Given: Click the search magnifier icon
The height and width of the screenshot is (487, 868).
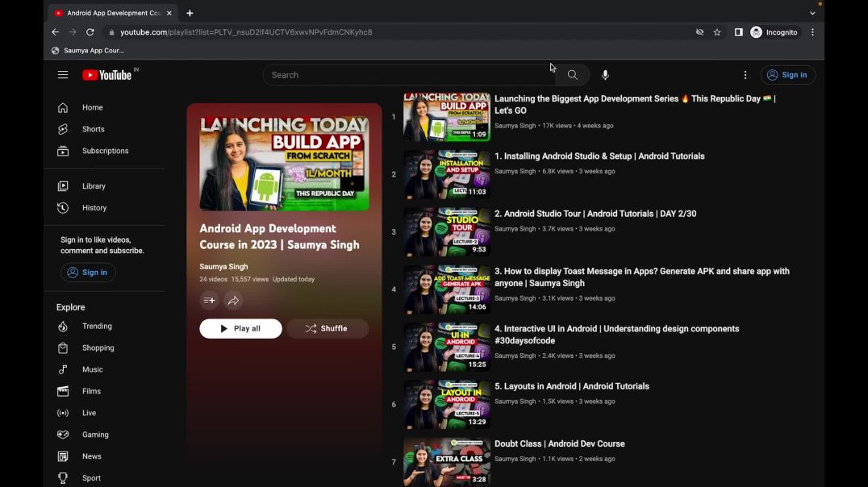Looking at the screenshot, I should [x=572, y=74].
